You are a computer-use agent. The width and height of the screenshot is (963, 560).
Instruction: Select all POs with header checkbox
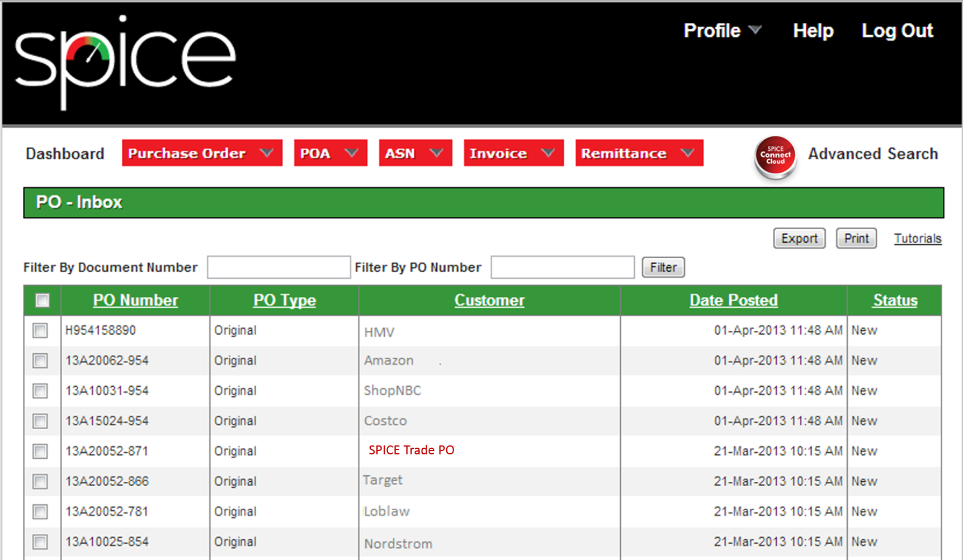pyautogui.click(x=43, y=301)
